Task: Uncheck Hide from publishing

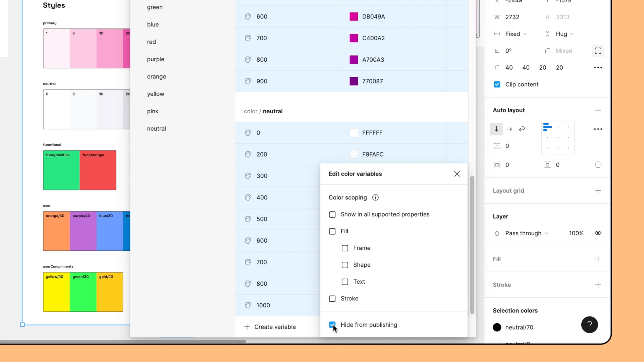Action: pos(332,325)
